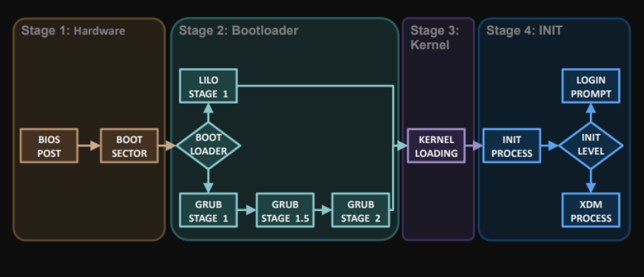Image resolution: width=644 pixels, height=277 pixels.
Task: Click the LOGIN PROMPT box
Action: (x=591, y=86)
